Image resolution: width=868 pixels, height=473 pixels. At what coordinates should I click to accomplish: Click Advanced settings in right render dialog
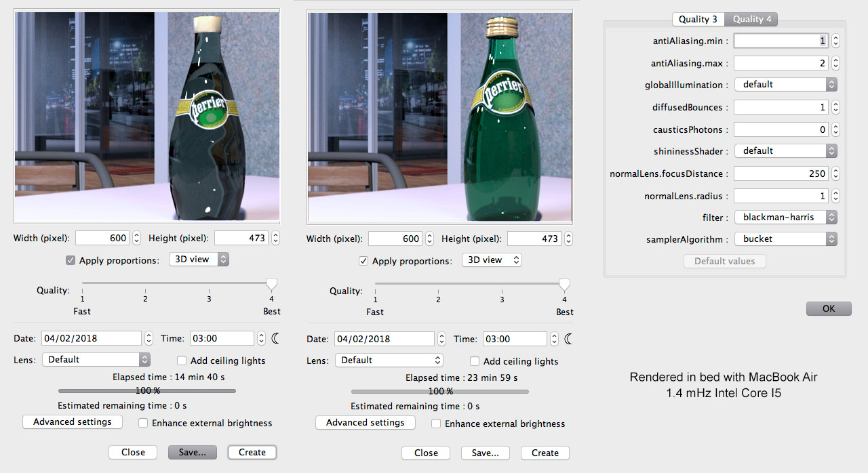coord(366,422)
